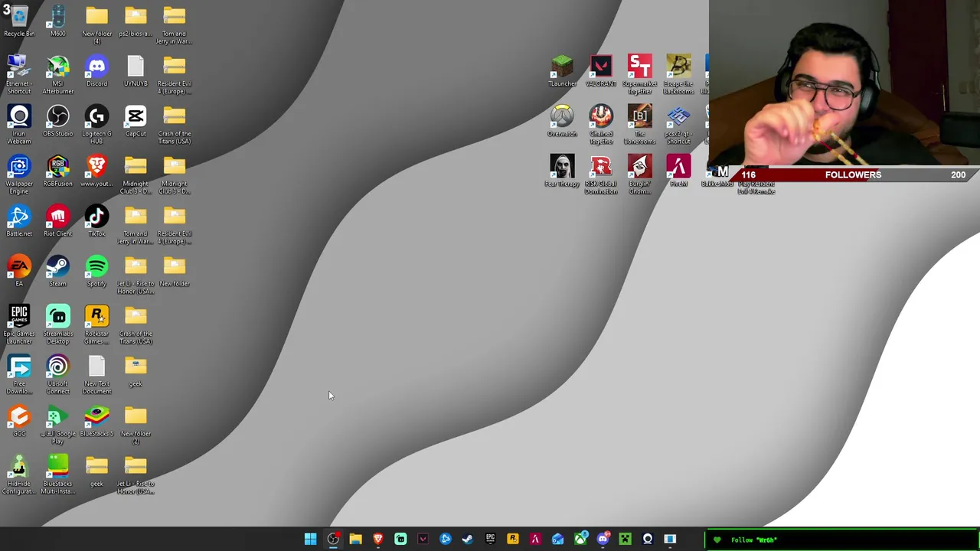
Task: Open FiveM from the taskbar
Action: 535,540
